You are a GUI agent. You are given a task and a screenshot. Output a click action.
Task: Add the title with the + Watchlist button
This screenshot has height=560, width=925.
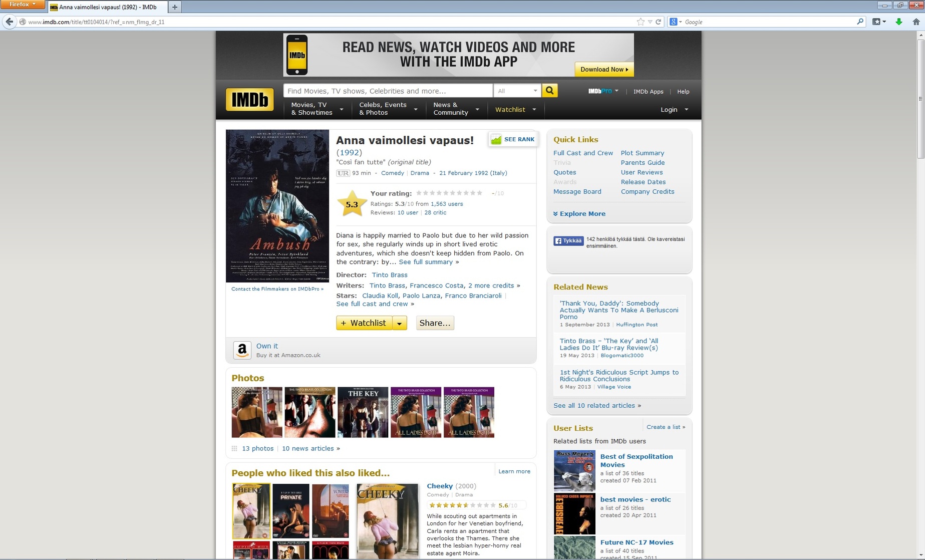(364, 323)
